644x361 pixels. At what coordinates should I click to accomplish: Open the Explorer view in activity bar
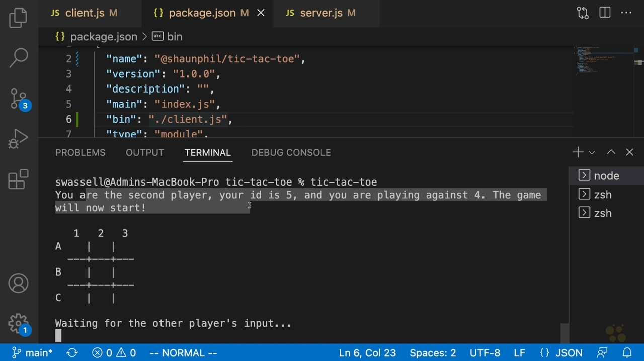19,18
